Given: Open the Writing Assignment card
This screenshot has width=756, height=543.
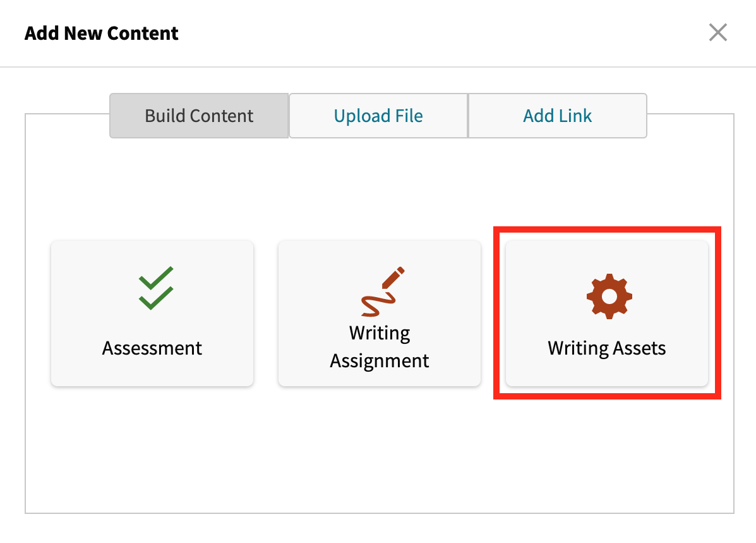Looking at the screenshot, I should pos(379,313).
